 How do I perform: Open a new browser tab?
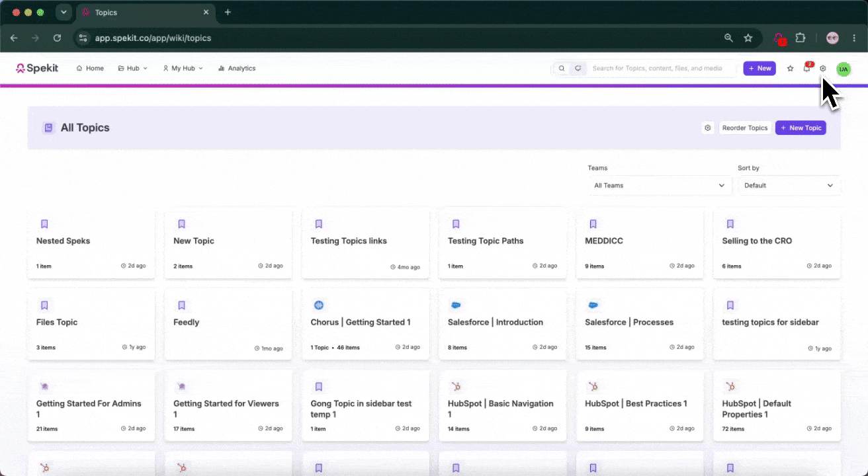228,12
